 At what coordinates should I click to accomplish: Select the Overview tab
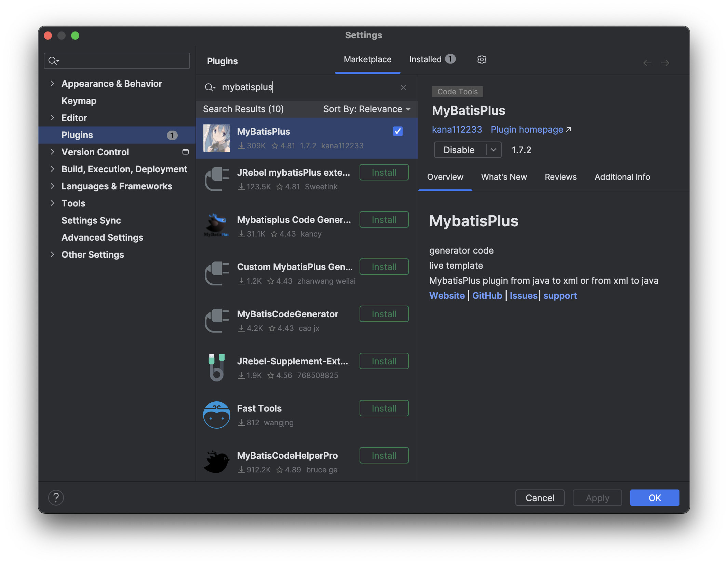tap(445, 177)
